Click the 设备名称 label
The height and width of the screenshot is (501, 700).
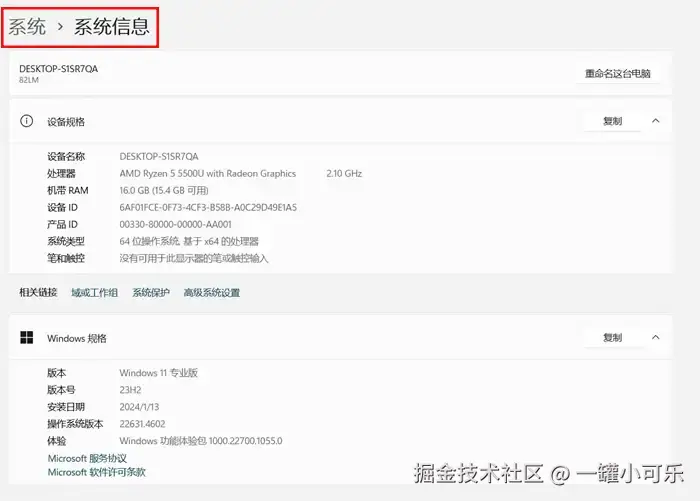[66, 156]
